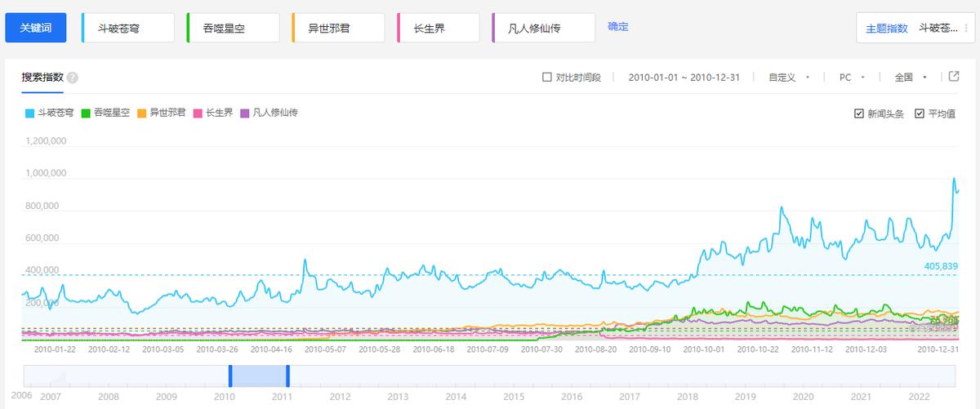Open the 全国 region dropdown

pyautogui.click(x=911, y=78)
